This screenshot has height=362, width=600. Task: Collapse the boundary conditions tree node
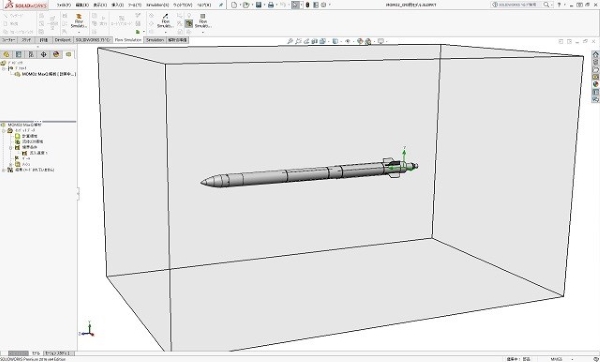click(11, 147)
